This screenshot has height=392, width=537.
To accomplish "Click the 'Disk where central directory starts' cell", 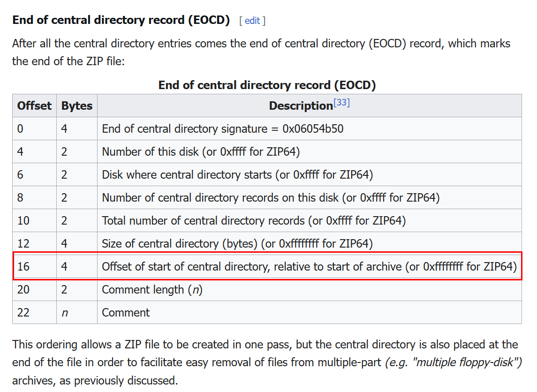I will pyautogui.click(x=237, y=174).
